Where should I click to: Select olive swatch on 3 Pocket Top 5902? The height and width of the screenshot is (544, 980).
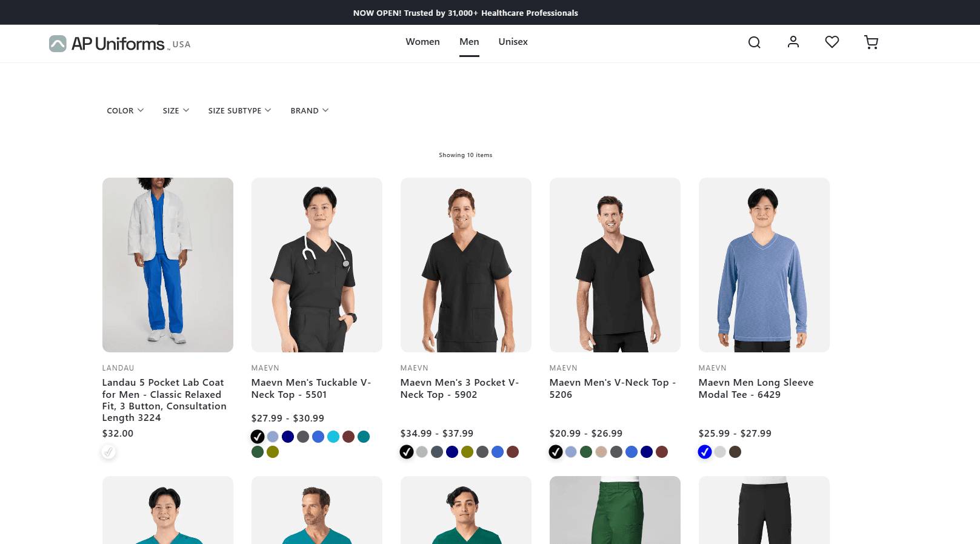467,452
